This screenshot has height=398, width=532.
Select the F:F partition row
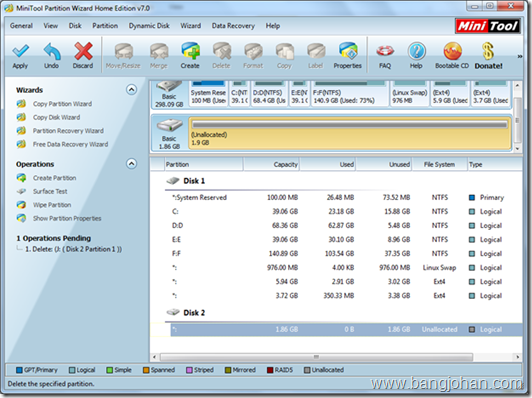point(346,254)
